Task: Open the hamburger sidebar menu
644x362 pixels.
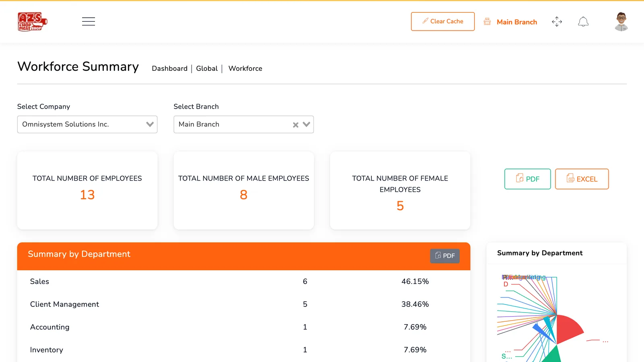Action: (x=89, y=22)
